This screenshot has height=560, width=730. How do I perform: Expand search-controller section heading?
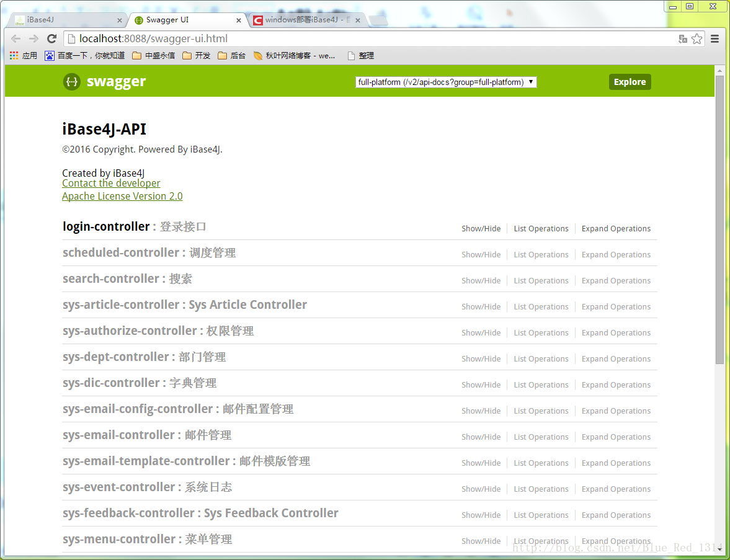click(x=111, y=279)
